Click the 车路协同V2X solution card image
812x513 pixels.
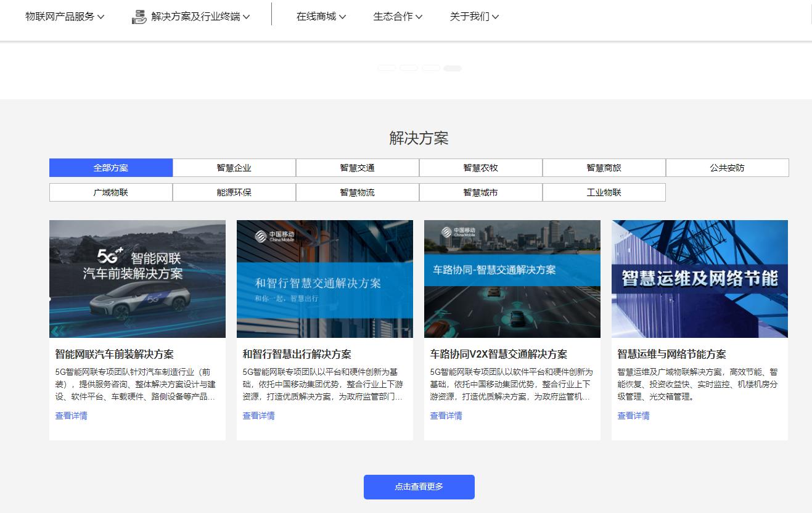click(x=512, y=279)
